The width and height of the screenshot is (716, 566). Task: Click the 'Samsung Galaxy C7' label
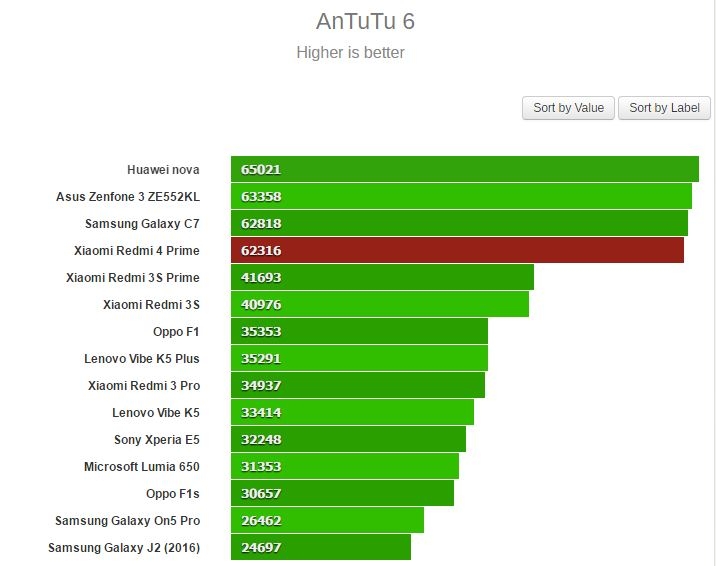[142, 224]
